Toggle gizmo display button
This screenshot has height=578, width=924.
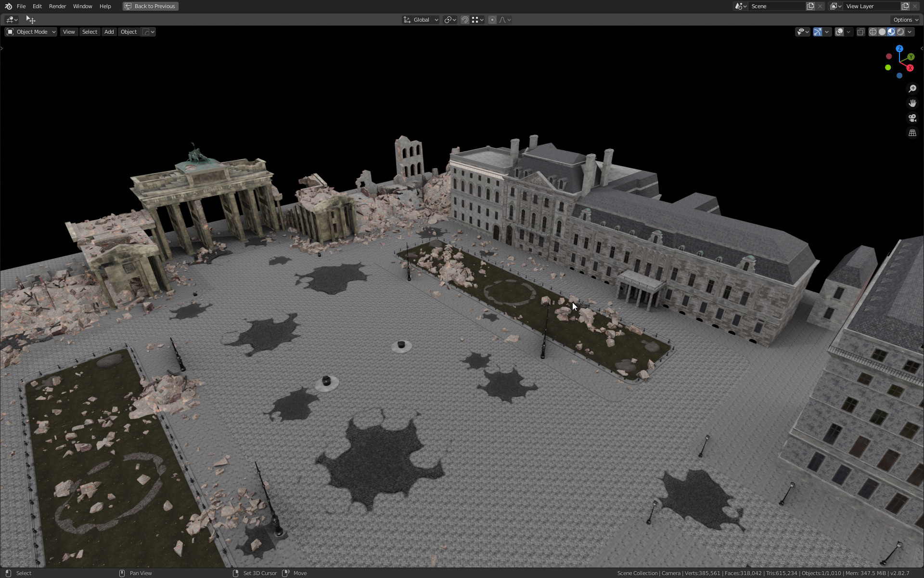[x=817, y=32]
